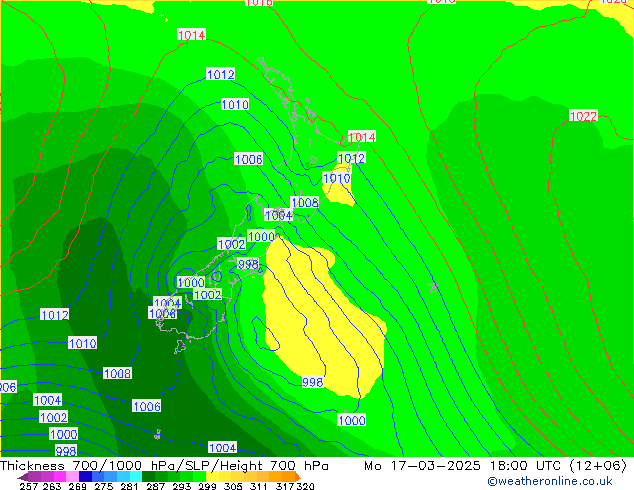Viewport: 634px width, 490px height.
Task: Click the legend value 311
Action: click(x=259, y=486)
